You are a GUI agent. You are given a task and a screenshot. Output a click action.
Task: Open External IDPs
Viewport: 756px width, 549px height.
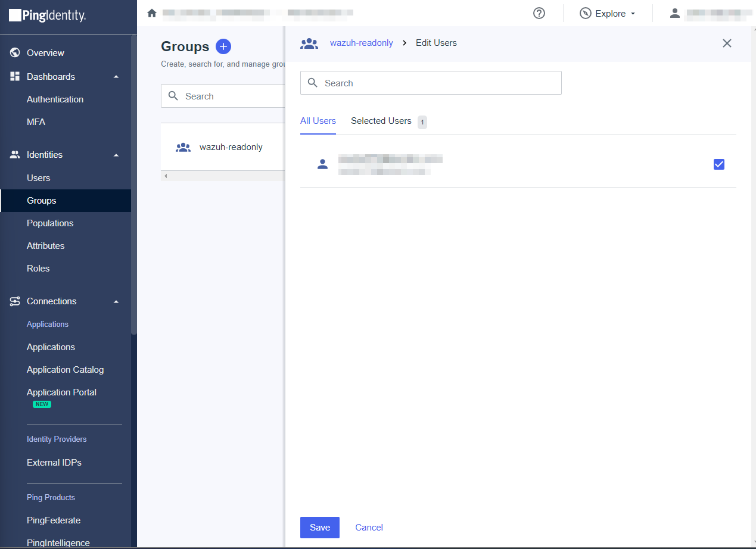[54, 463]
